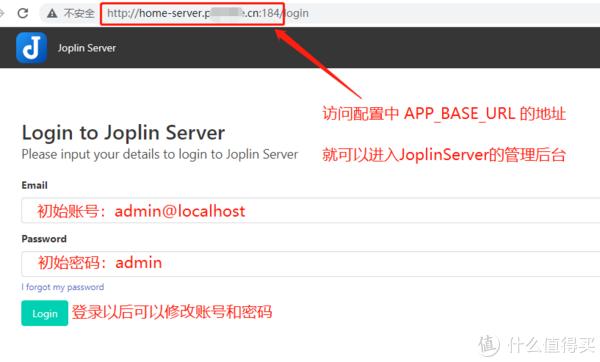This screenshot has width=600, height=362.
Task: Go forward with the browser arrow icon
Action: point(2,13)
